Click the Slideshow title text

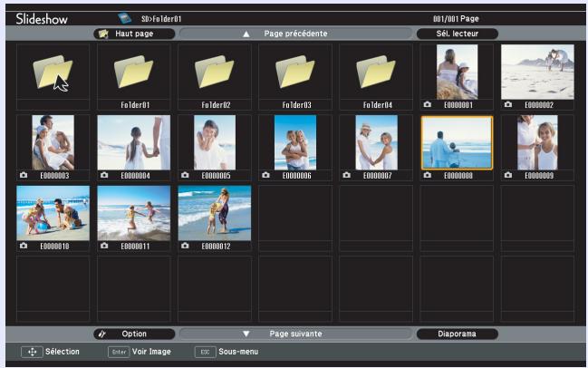pos(42,19)
